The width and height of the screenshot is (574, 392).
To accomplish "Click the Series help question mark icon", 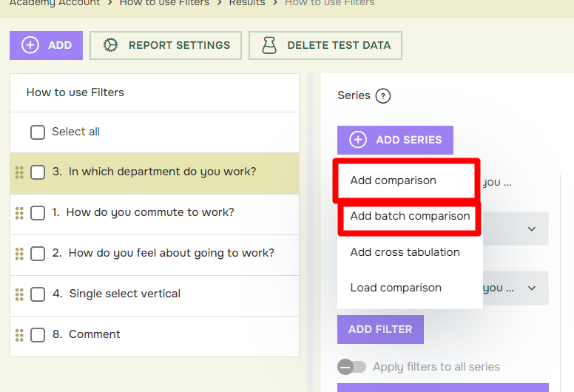I will [383, 96].
